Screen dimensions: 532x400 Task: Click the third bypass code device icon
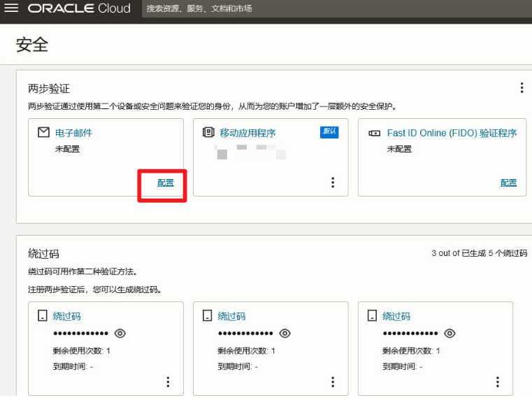(372, 316)
